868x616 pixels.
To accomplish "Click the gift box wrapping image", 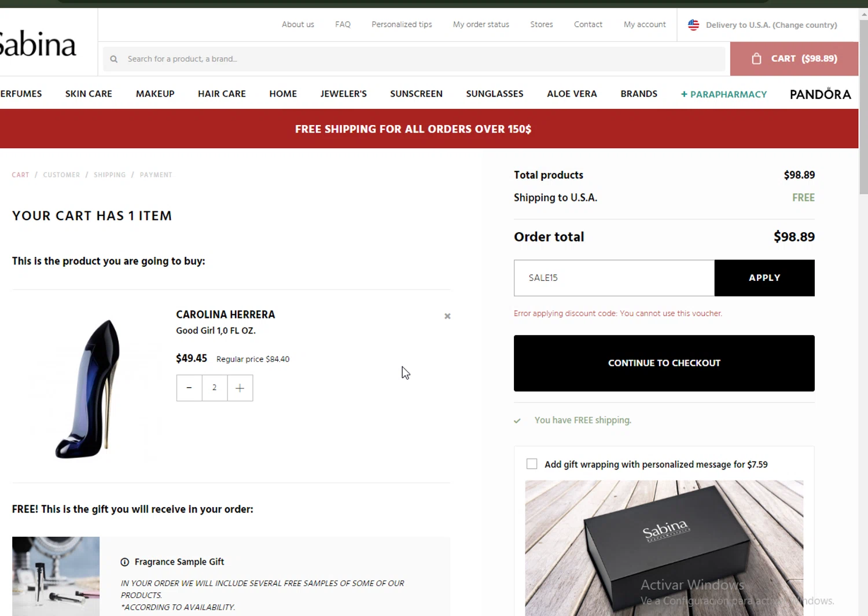I will pyautogui.click(x=664, y=548).
